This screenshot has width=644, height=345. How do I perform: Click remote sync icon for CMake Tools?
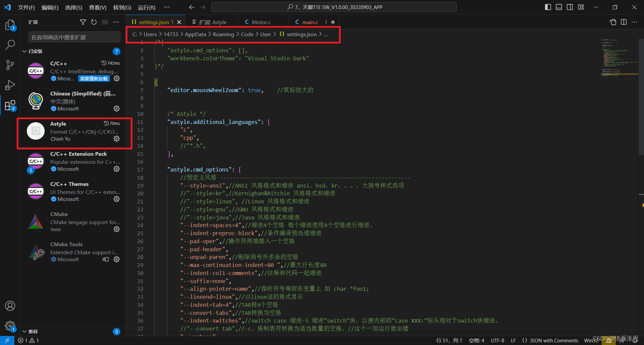tap(106, 259)
